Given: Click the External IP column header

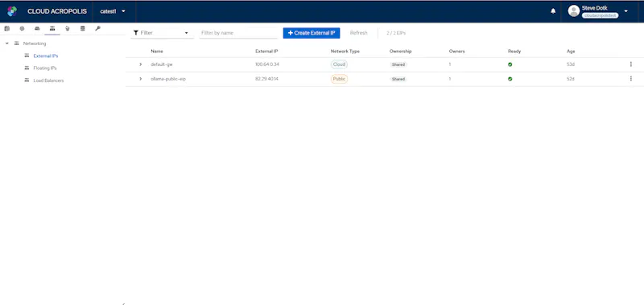Looking at the screenshot, I should (266, 52).
